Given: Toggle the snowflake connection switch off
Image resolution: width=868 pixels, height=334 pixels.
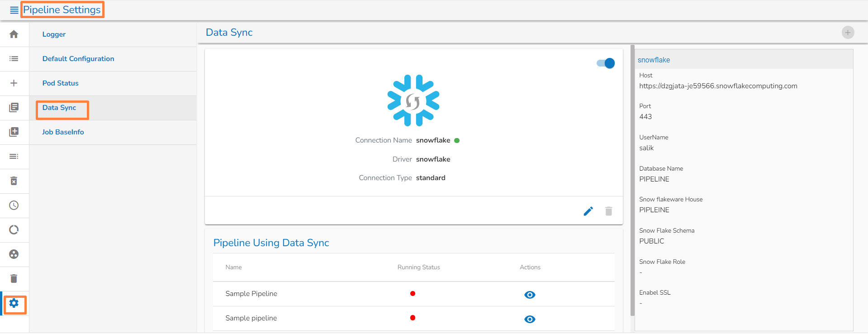Looking at the screenshot, I should click(605, 63).
